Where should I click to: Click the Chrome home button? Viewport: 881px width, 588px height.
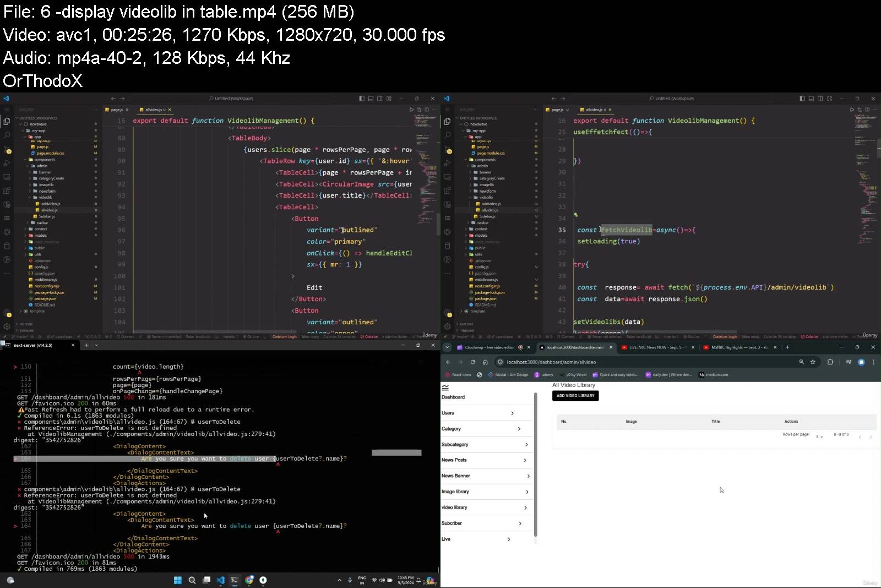pos(485,362)
